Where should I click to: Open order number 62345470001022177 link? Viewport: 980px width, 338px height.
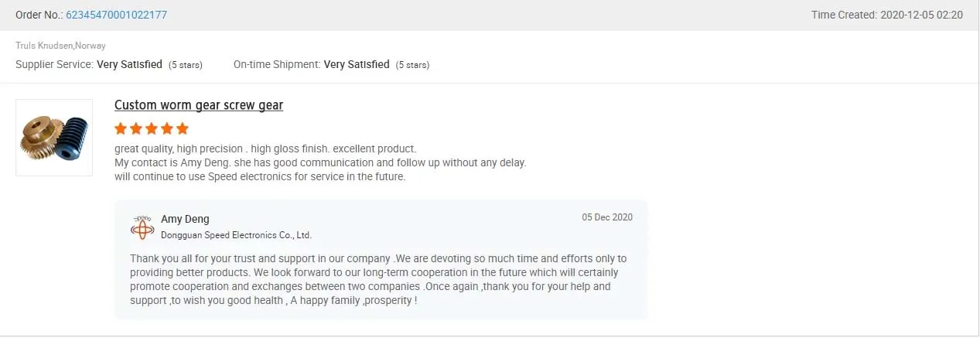tap(116, 15)
